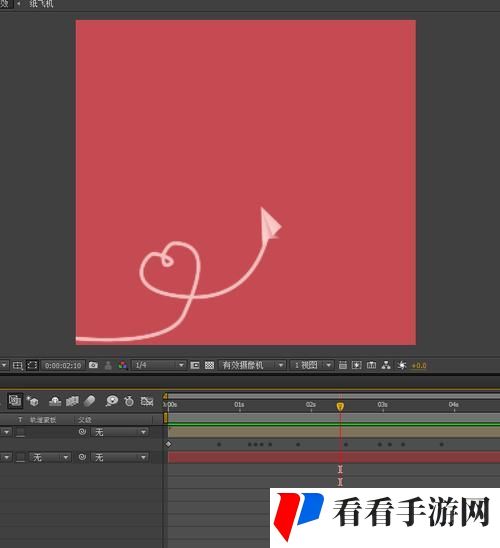Click the time navigator start bracket
This screenshot has width=500, height=548.
(x=166, y=396)
